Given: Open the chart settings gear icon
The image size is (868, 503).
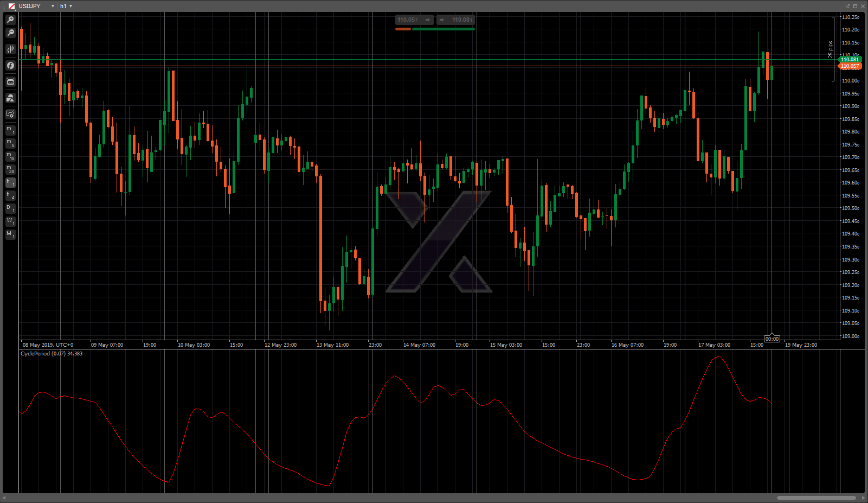Looking at the screenshot, I should click(x=10, y=114).
